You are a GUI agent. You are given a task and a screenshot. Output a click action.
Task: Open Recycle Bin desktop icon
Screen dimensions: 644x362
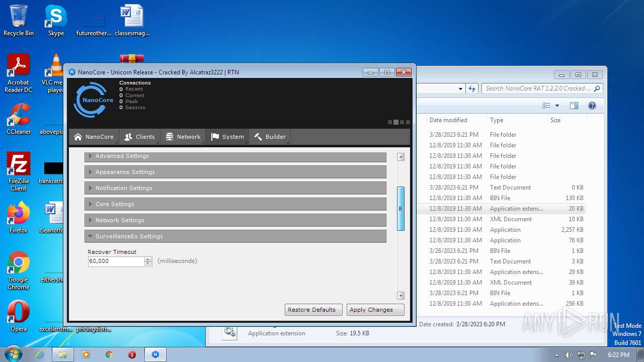coord(19,21)
